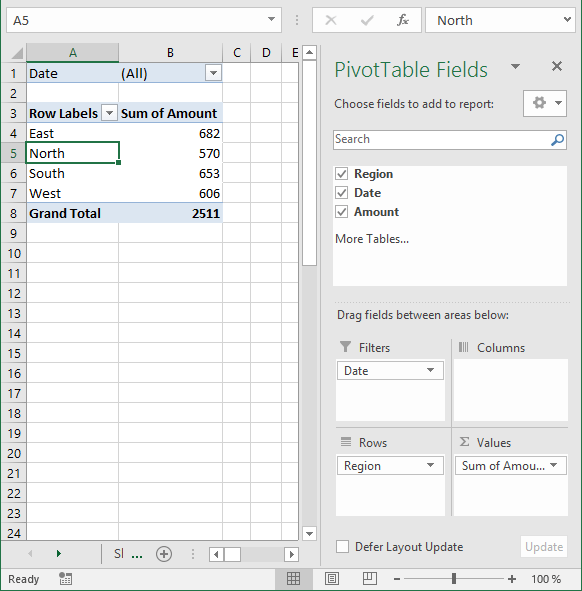Viewport: 582px width, 591px height.
Task: Open Date field menu in Filters area
Action: pos(430,370)
